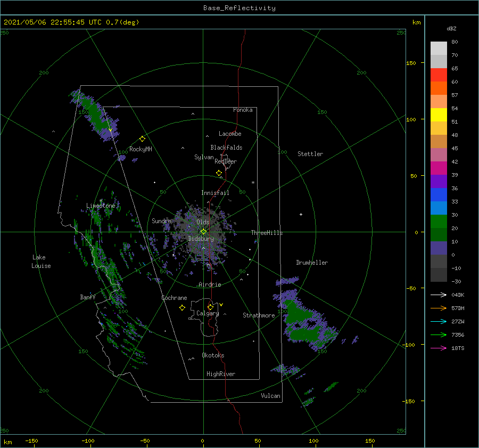Click the bright yellow swatch in dBZ scale
This screenshot has width=479, height=448.
tap(439, 115)
